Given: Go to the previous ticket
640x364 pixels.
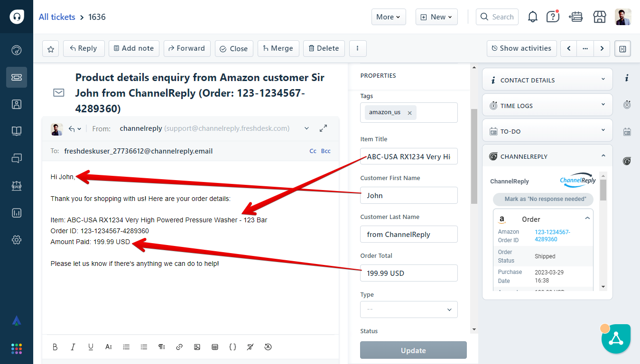Looking at the screenshot, I should pyautogui.click(x=569, y=48).
